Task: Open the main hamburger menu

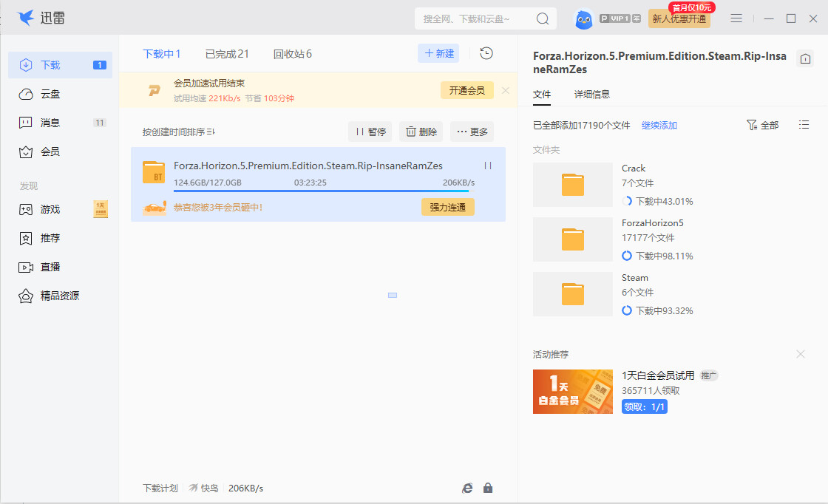Action: click(x=736, y=18)
